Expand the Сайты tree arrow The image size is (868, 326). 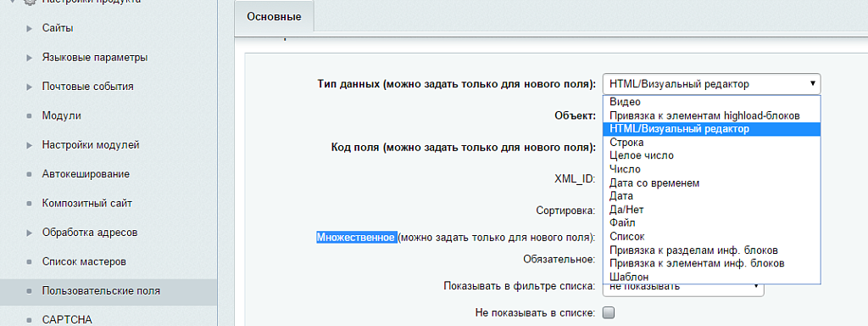(x=30, y=28)
